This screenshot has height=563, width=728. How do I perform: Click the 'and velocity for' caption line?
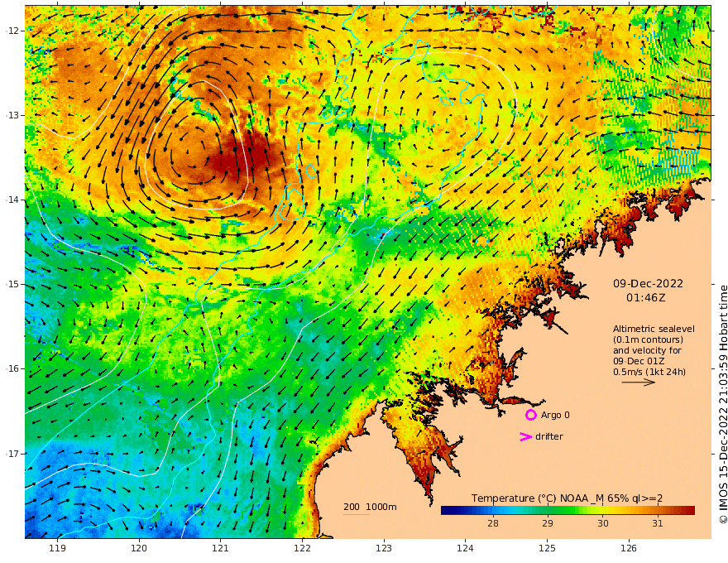tap(647, 350)
